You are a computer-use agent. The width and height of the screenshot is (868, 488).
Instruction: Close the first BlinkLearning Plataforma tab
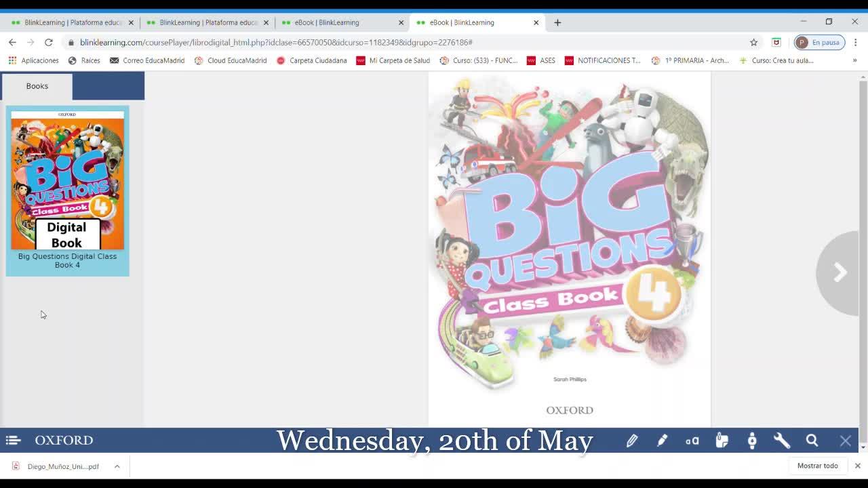pyautogui.click(x=131, y=22)
